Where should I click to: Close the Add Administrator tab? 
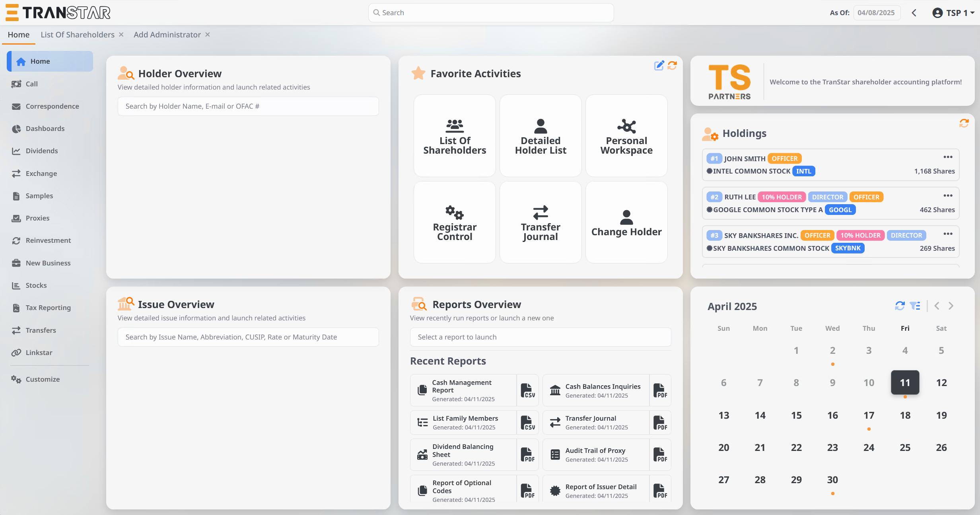[x=208, y=35]
